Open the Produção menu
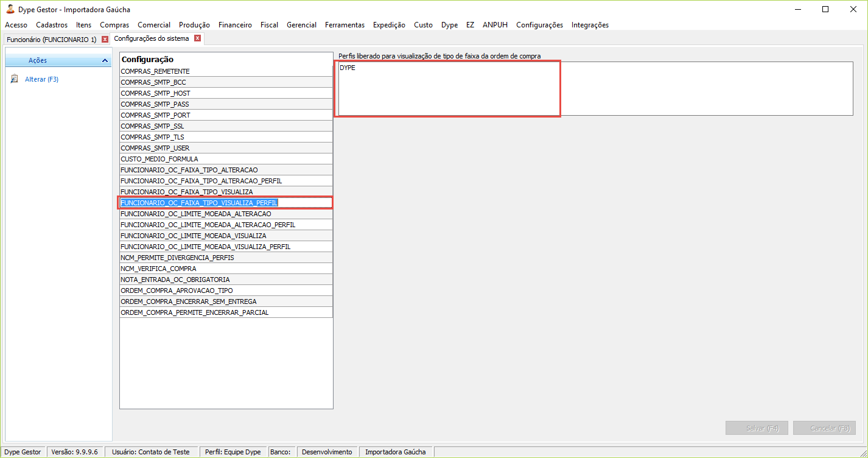This screenshot has height=458, width=868. 194,25
